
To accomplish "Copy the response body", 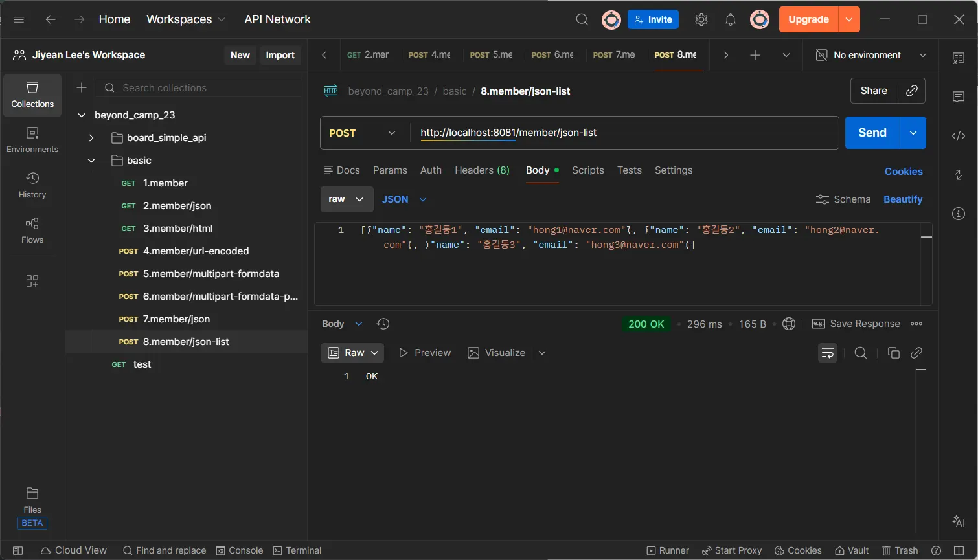I will 894,353.
